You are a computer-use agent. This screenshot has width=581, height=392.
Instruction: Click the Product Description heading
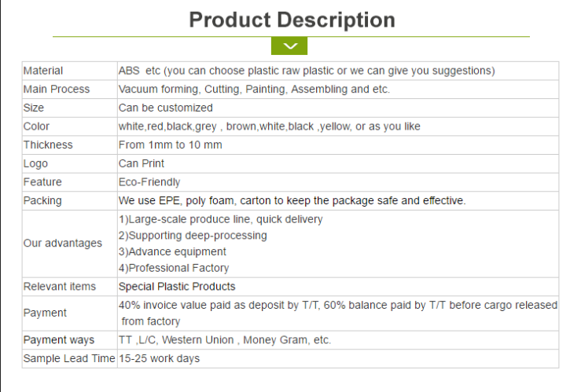pyautogui.click(x=292, y=20)
